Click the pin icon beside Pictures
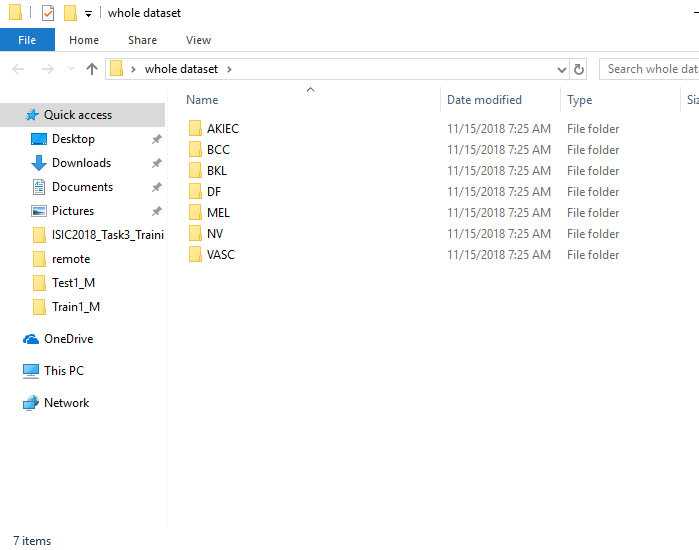The width and height of the screenshot is (699, 550). 156,211
